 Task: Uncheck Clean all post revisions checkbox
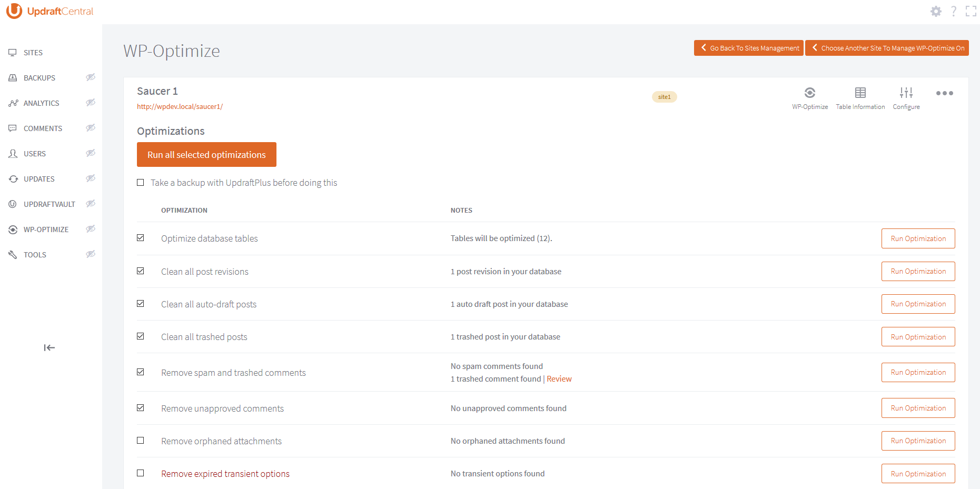point(141,271)
